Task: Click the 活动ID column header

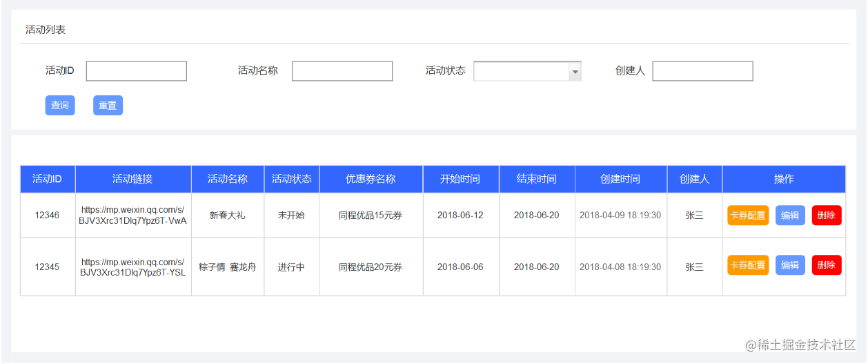Action: (x=48, y=179)
